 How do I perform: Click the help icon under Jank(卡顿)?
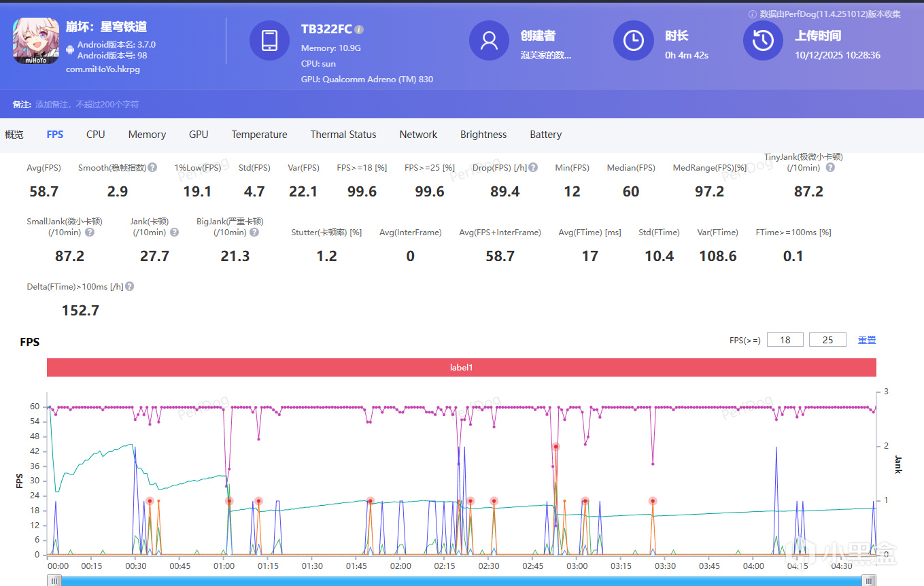click(x=174, y=232)
